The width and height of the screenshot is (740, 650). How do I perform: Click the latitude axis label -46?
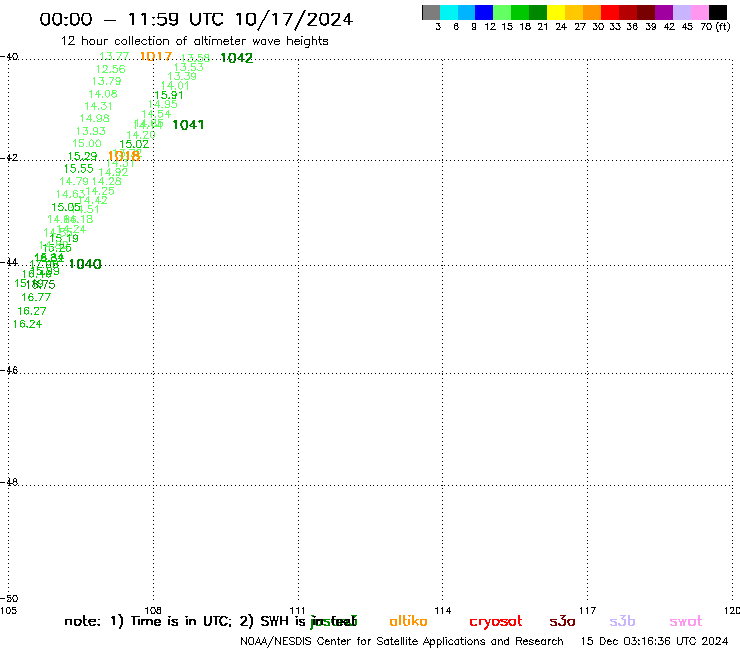9,370
